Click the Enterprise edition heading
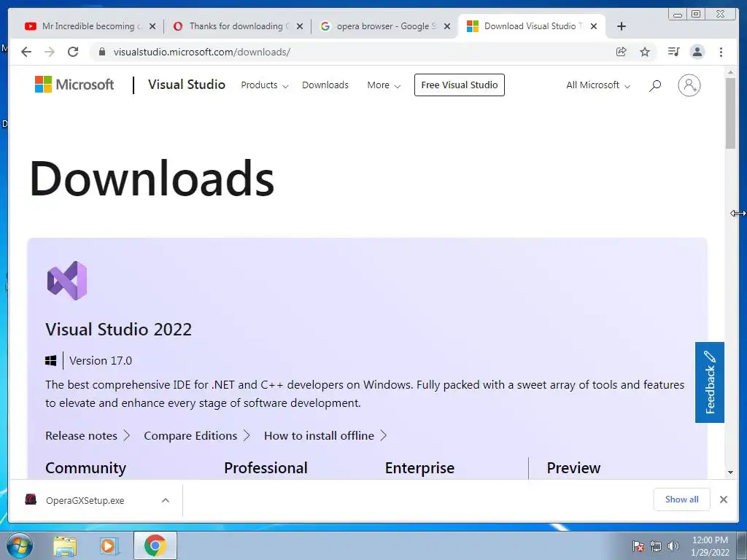This screenshot has height=560, width=747. click(419, 468)
